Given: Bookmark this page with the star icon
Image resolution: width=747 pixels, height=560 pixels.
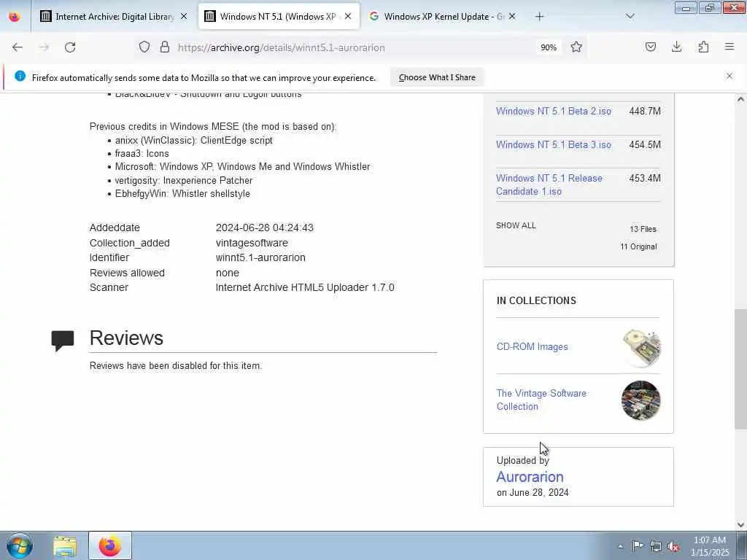Looking at the screenshot, I should [576, 47].
